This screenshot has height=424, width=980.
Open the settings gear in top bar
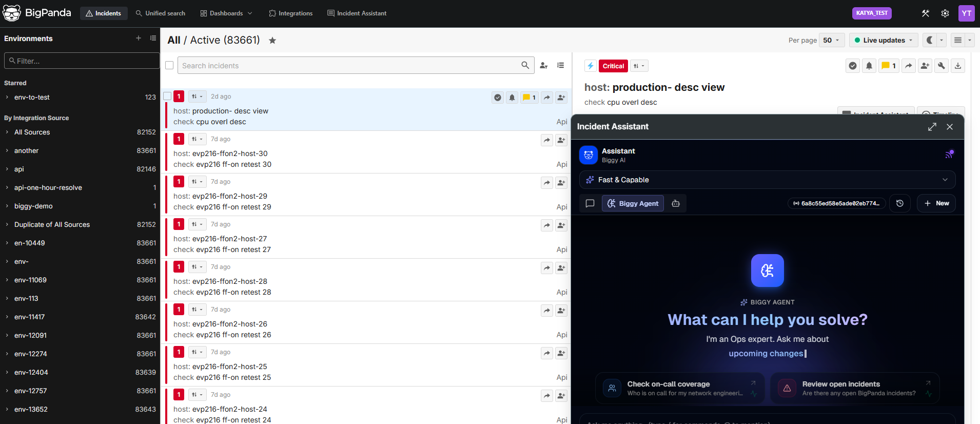tap(945, 13)
